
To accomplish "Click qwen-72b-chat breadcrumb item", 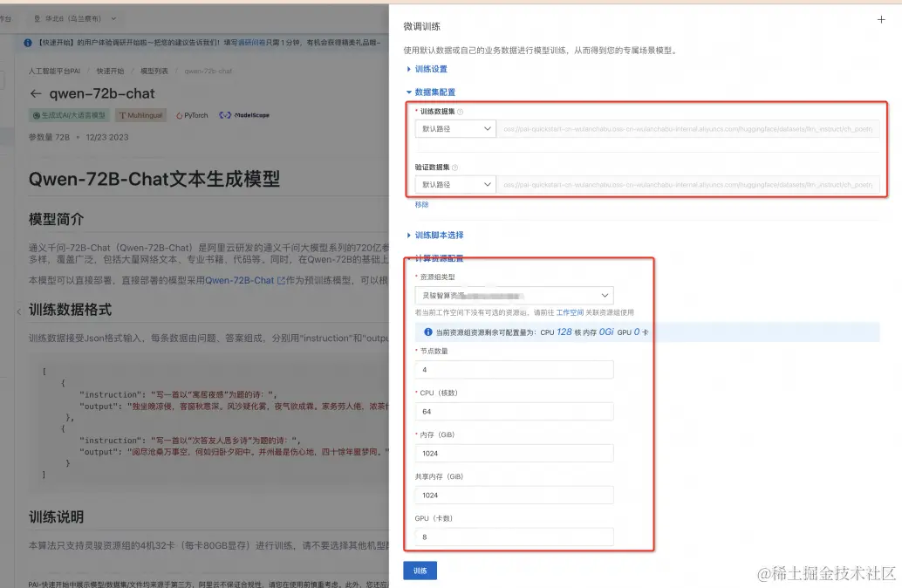I will pyautogui.click(x=208, y=72).
